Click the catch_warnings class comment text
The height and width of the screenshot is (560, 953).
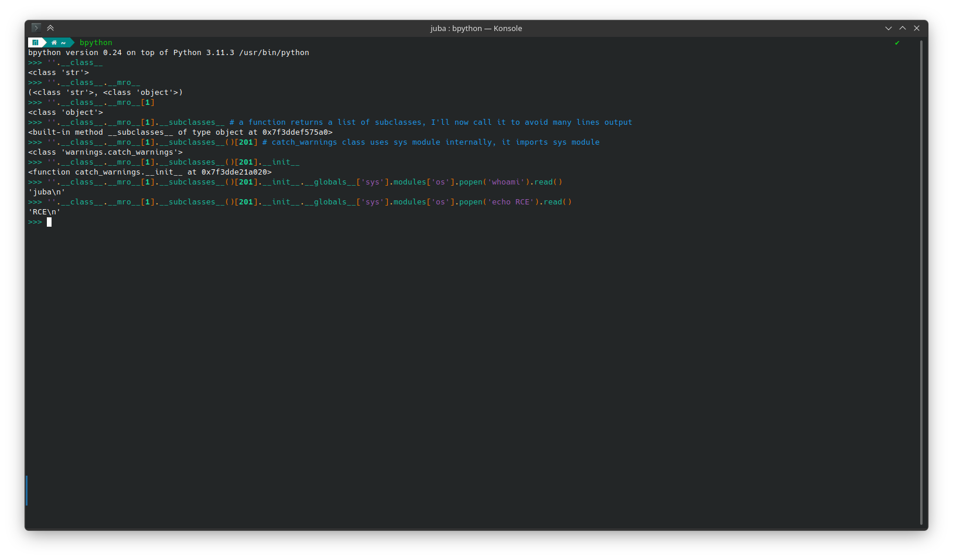point(431,142)
